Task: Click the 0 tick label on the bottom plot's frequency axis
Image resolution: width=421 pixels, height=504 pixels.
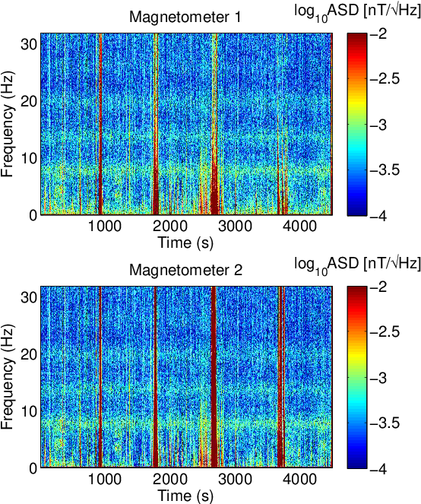Action: click(33, 468)
